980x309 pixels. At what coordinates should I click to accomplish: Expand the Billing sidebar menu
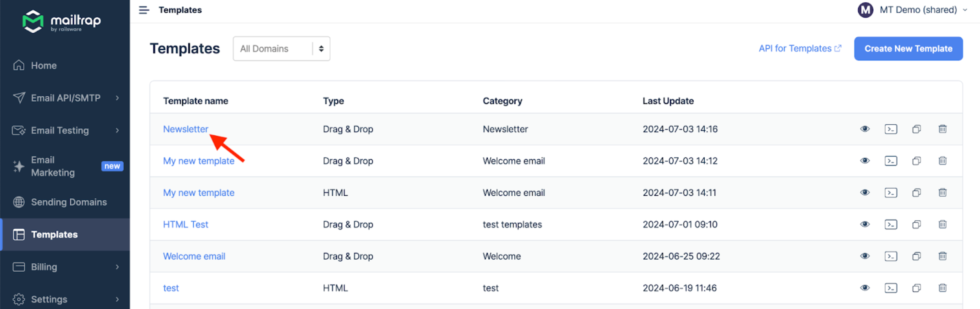pyautogui.click(x=66, y=267)
